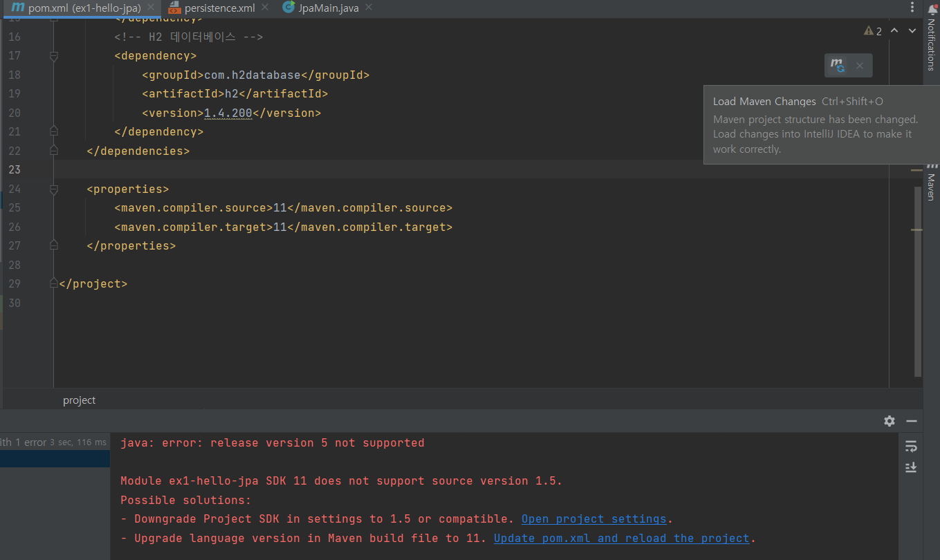Click the fold marker at line 27
Viewport: 940px width, 560px height.
tap(53, 245)
